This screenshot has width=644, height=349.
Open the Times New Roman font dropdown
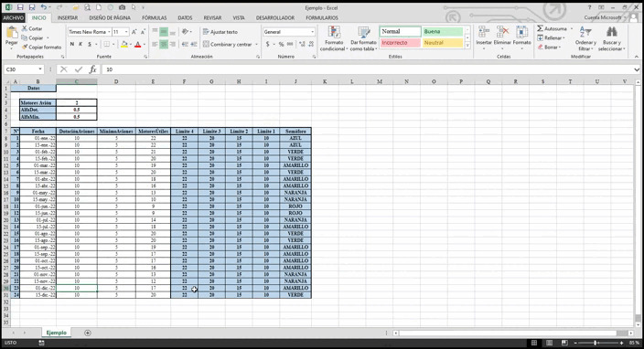(109, 32)
